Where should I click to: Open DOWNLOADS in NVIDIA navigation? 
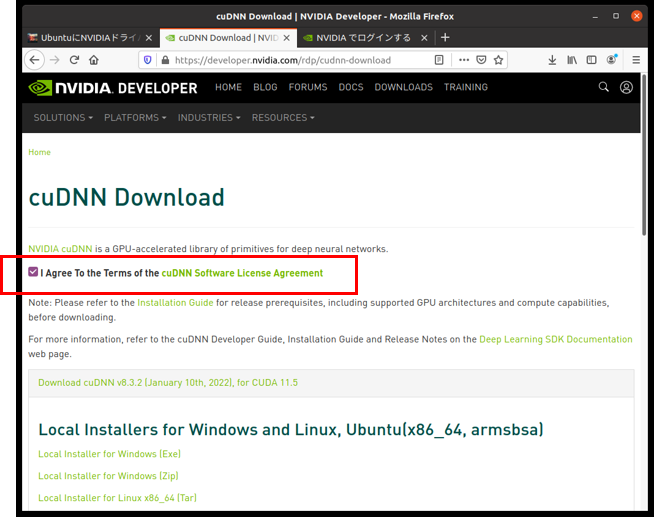403,87
